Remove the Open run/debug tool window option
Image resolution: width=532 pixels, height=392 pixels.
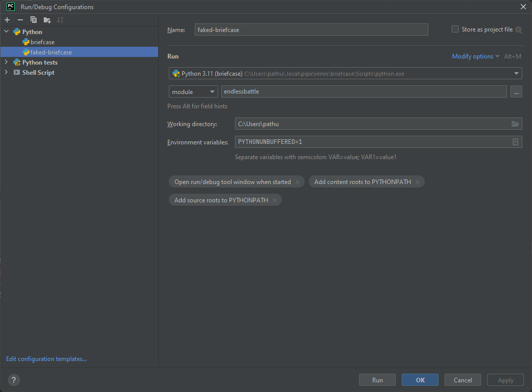[x=298, y=182]
